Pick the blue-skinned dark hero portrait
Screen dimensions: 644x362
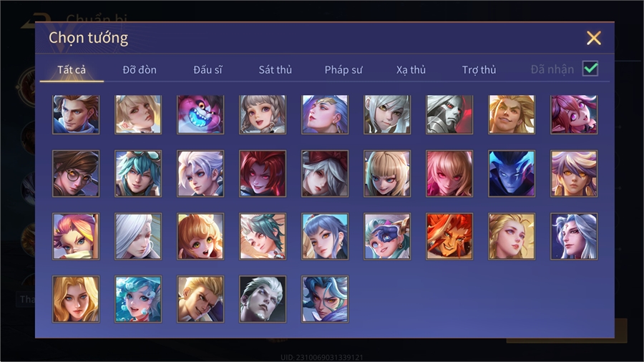coord(512,174)
